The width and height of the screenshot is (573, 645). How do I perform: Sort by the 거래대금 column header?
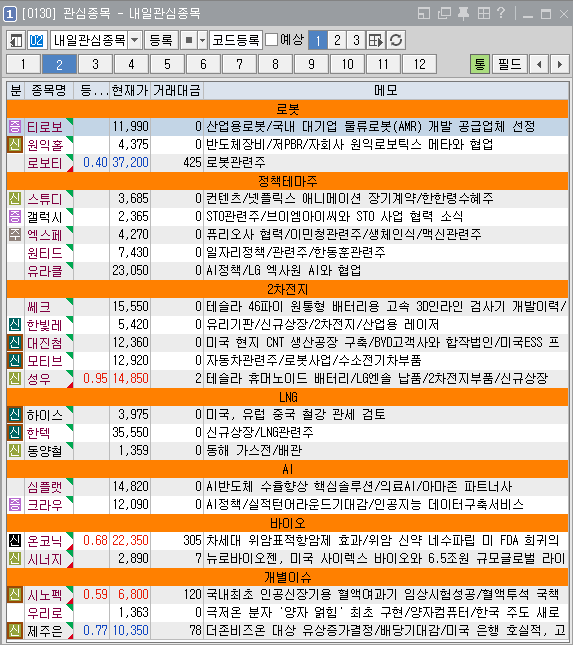(x=177, y=90)
